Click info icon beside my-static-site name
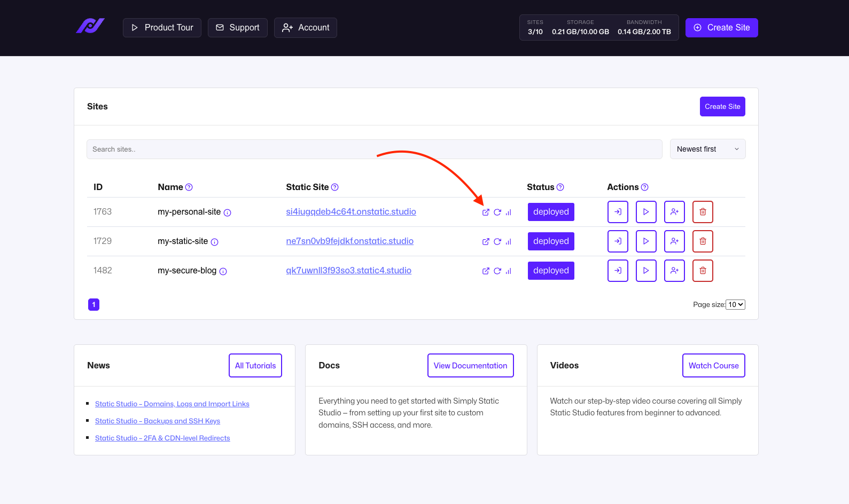This screenshot has height=504, width=849. point(214,242)
